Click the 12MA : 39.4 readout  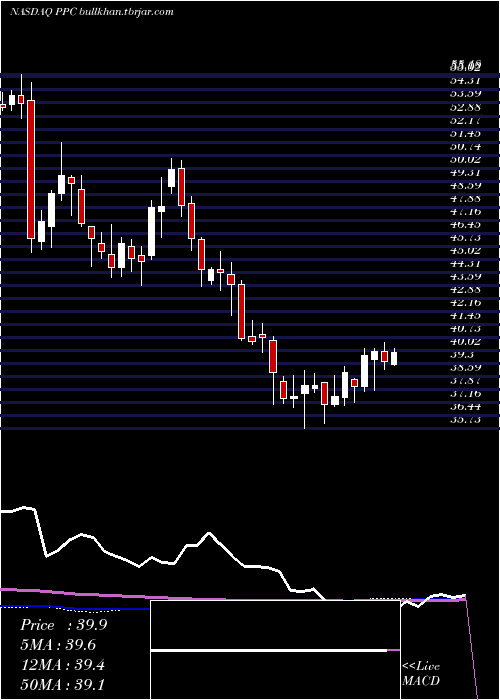tap(62, 665)
